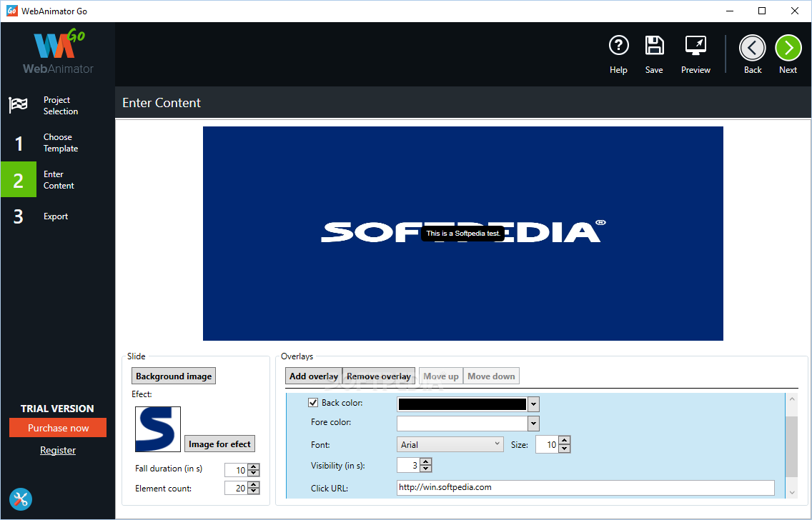This screenshot has width=812, height=520.
Task: Decrease the Element count value
Action: coord(254,491)
